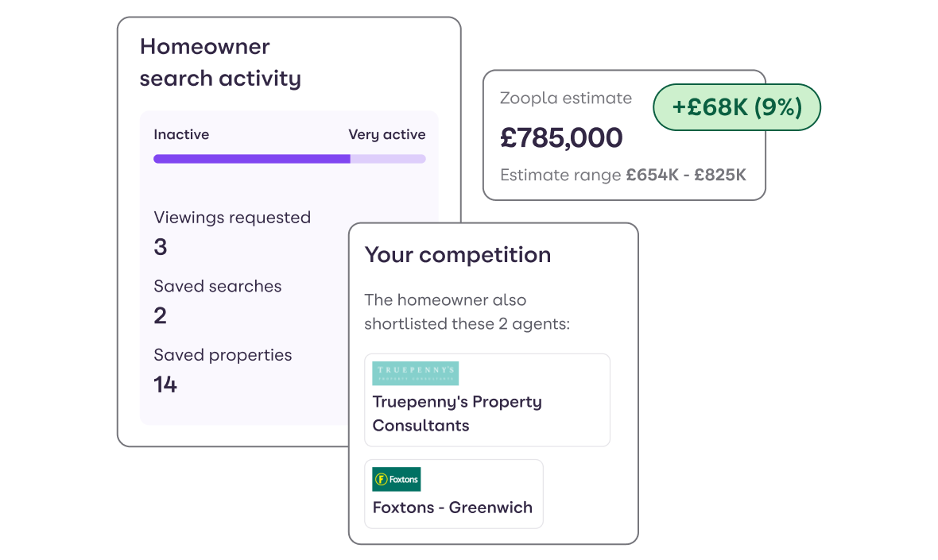Click the Truepenny's logo image

coord(415,373)
